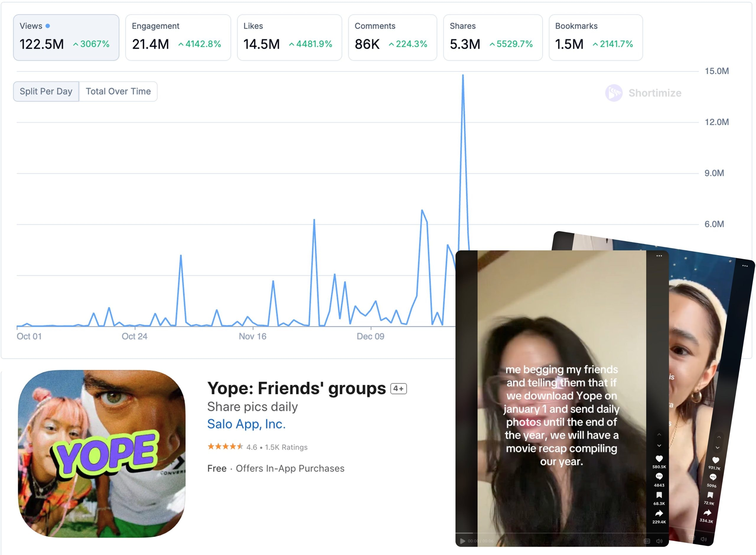
Task: Click the 2141.7% Bookmarks growth value
Action: (613, 44)
